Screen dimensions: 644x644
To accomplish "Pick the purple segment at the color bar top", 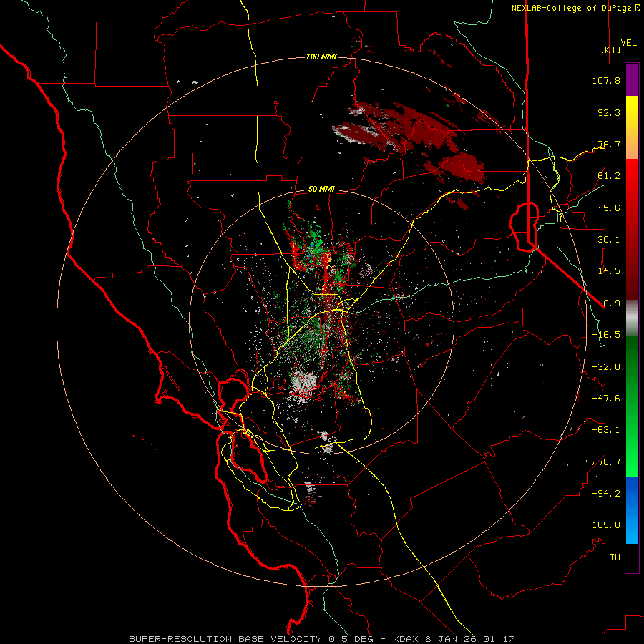I will pos(632,79).
